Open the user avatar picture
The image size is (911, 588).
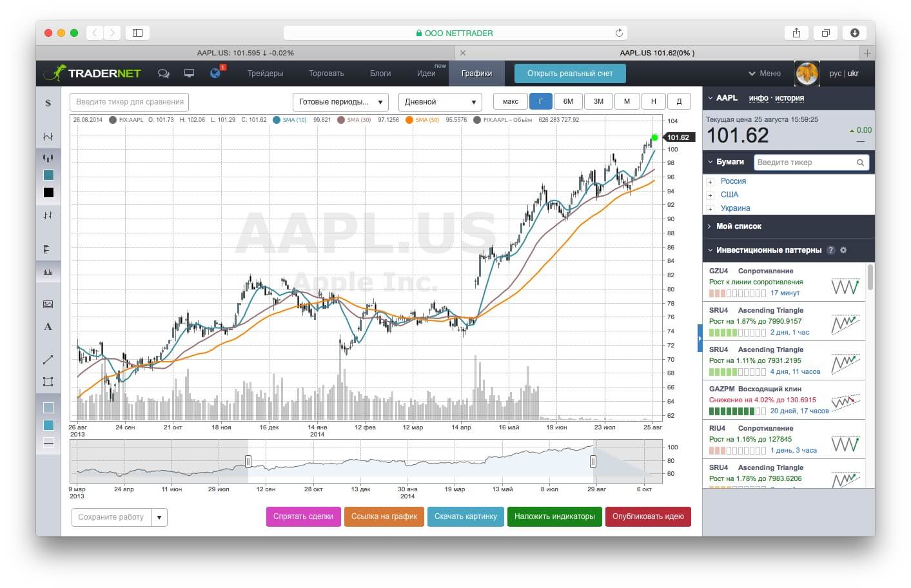point(807,73)
